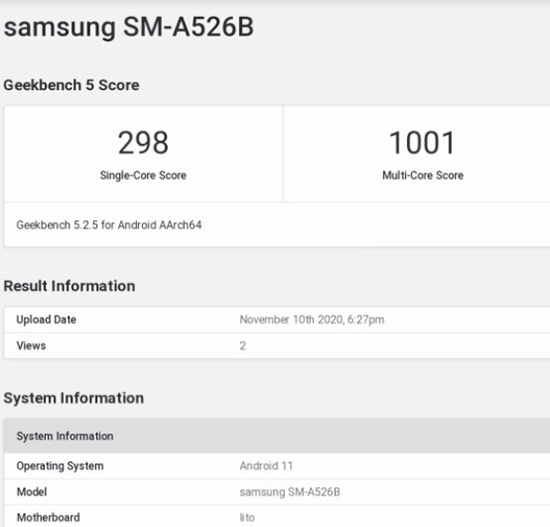Click the large System Information section heading
Viewport: 550px width, 527px height.
pyautogui.click(x=74, y=398)
